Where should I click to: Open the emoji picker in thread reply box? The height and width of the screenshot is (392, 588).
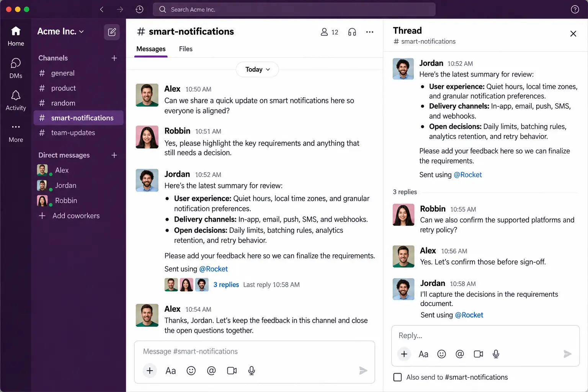[x=441, y=354]
